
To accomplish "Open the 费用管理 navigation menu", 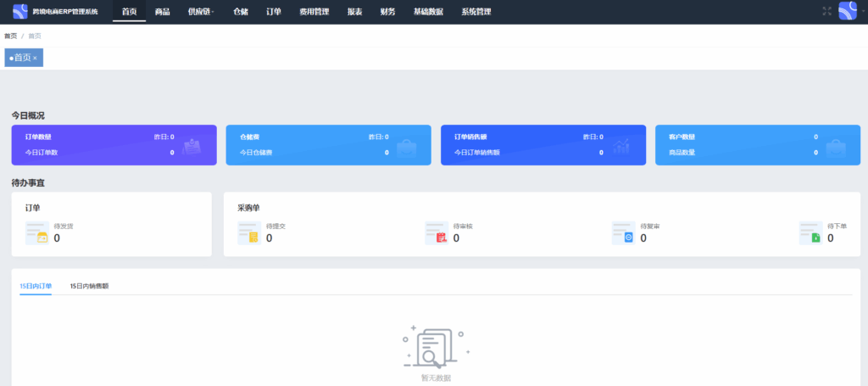I will point(314,12).
